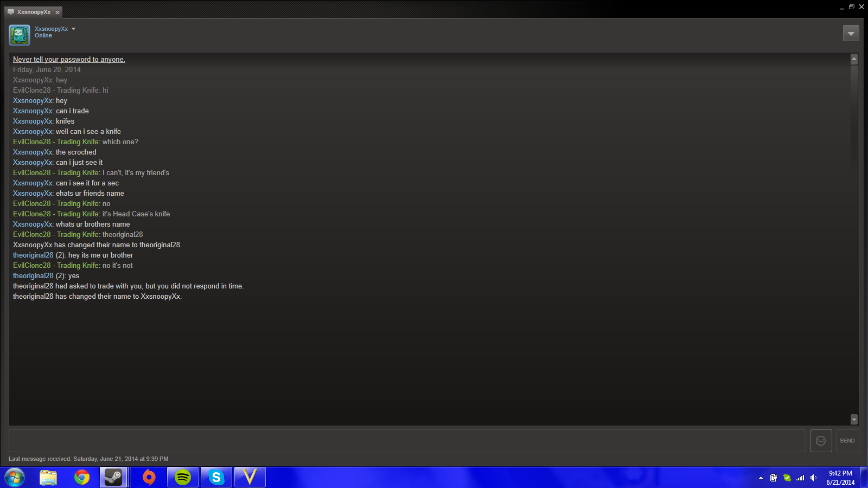Screen dimensions: 868x488
Task: Click the chat scrollbar down arrow
Action: tap(854, 419)
